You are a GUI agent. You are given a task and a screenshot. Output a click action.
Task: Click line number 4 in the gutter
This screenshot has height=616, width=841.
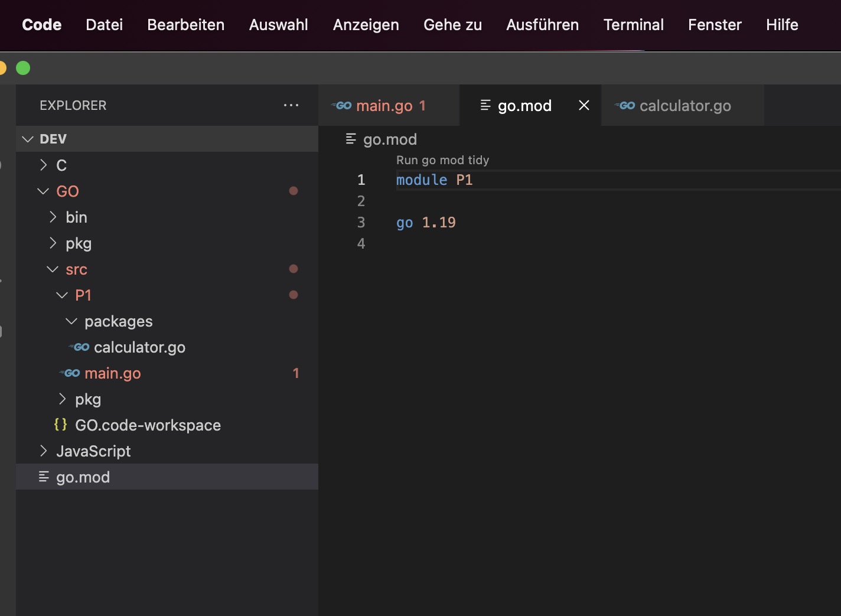click(361, 243)
